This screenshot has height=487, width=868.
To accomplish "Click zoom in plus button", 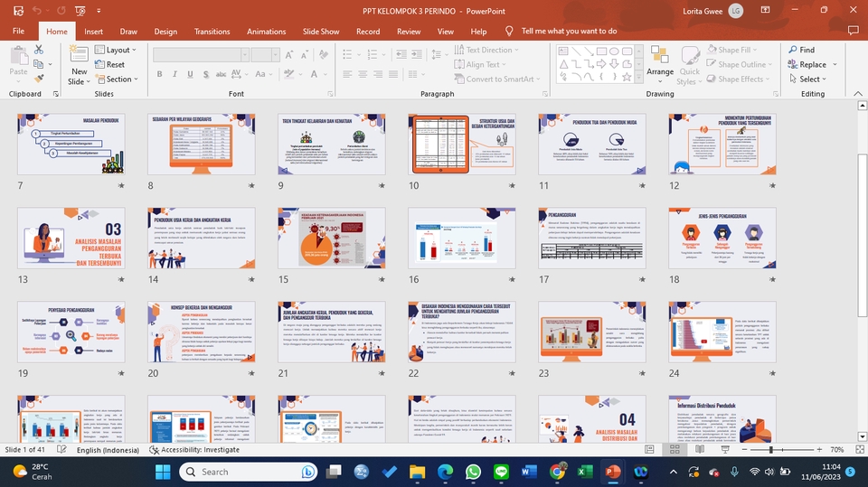I will (x=820, y=449).
